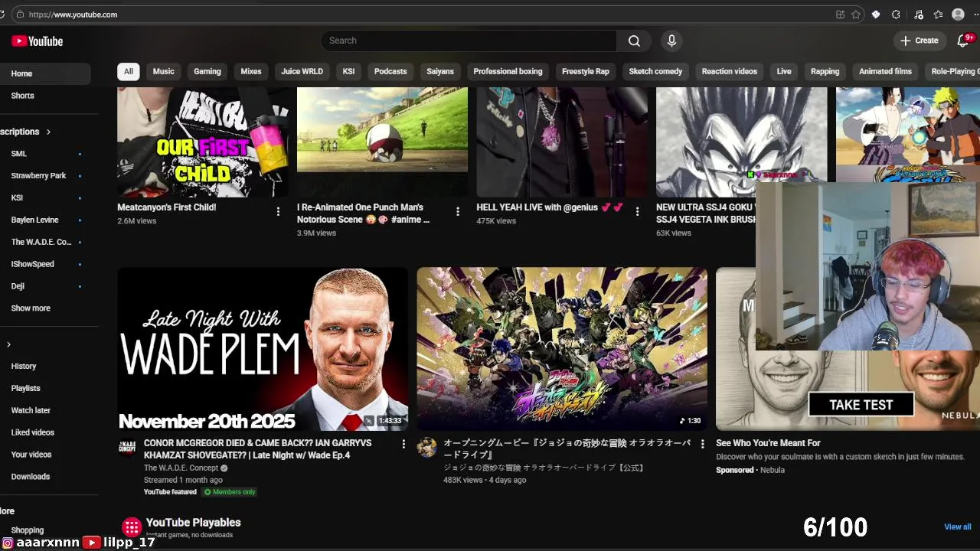
Task: Click View all for YouTube Playables
Action: point(958,527)
